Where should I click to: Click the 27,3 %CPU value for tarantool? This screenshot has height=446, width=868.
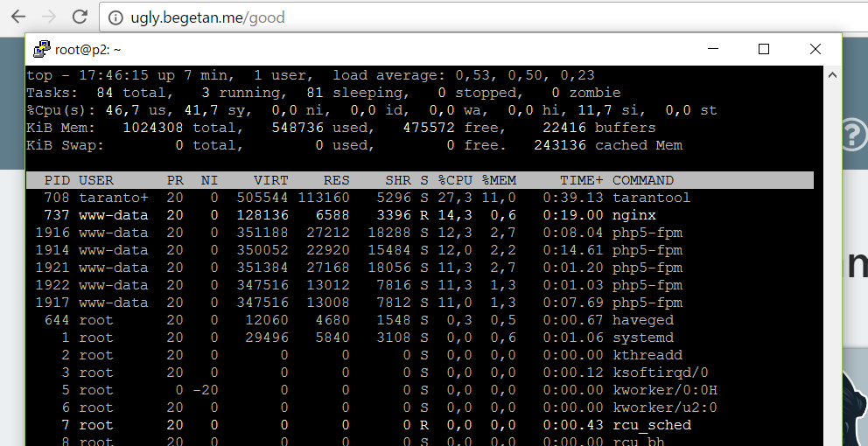click(455, 199)
